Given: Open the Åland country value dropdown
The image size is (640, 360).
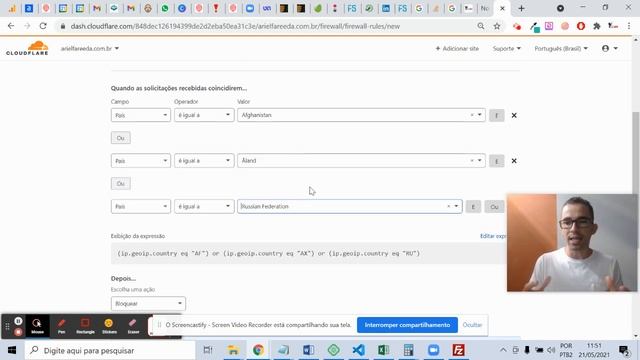Looking at the screenshot, I should click(x=361, y=161).
